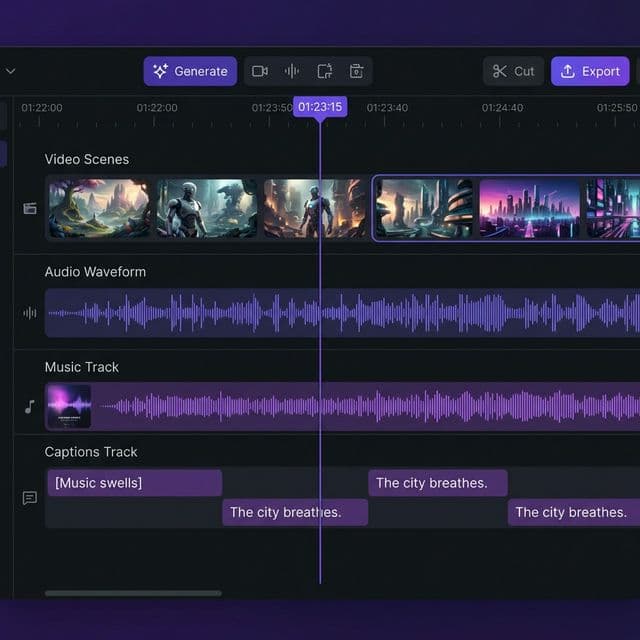Click the 01:23:40 ruler timestamp
The image size is (640, 640).
387,108
